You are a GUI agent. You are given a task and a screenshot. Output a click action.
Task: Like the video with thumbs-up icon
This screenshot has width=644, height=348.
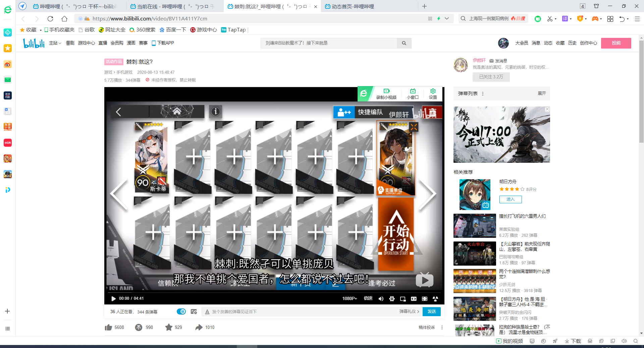(x=108, y=327)
